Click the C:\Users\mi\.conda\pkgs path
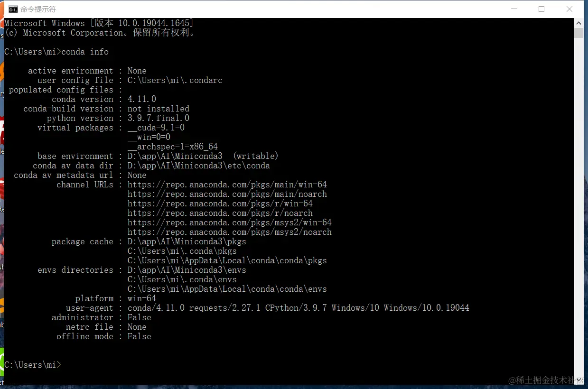The width and height of the screenshot is (588, 389). pos(182,251)
